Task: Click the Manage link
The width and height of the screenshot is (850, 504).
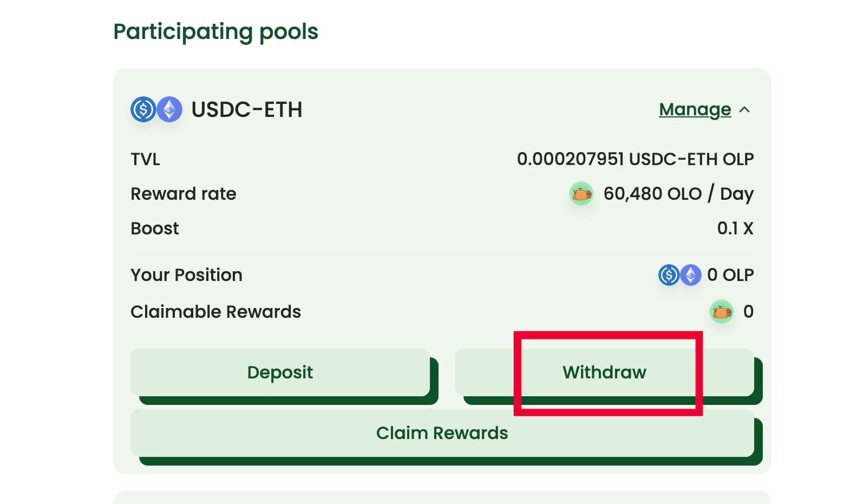Action: [x=695, y=109]
